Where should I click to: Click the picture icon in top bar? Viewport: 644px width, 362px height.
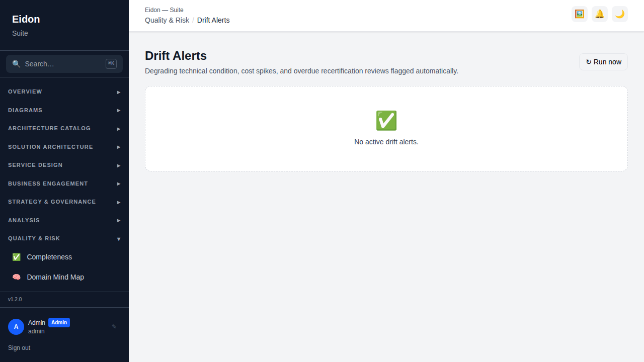click(580, 14)
